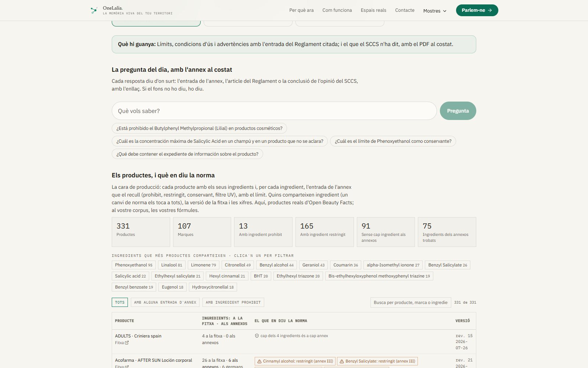Select alpha-Isomethyl ionone 27 filter

(x=393, y=265)
